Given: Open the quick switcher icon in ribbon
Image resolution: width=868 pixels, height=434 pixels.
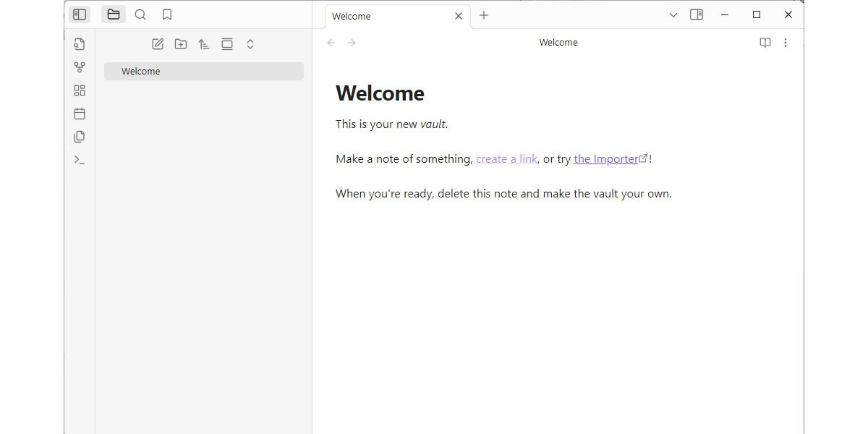Looking at the screenshot, I should [x=80, y=44].
